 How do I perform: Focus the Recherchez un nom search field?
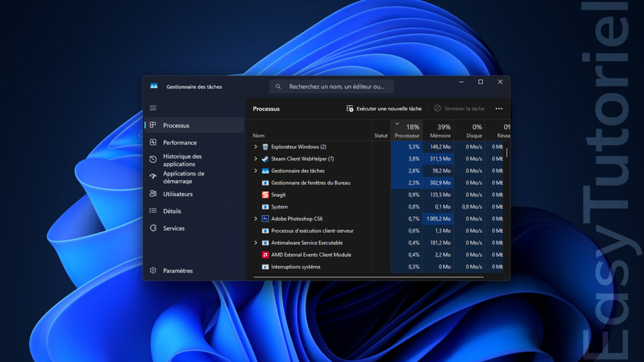[x=332, y=86]
